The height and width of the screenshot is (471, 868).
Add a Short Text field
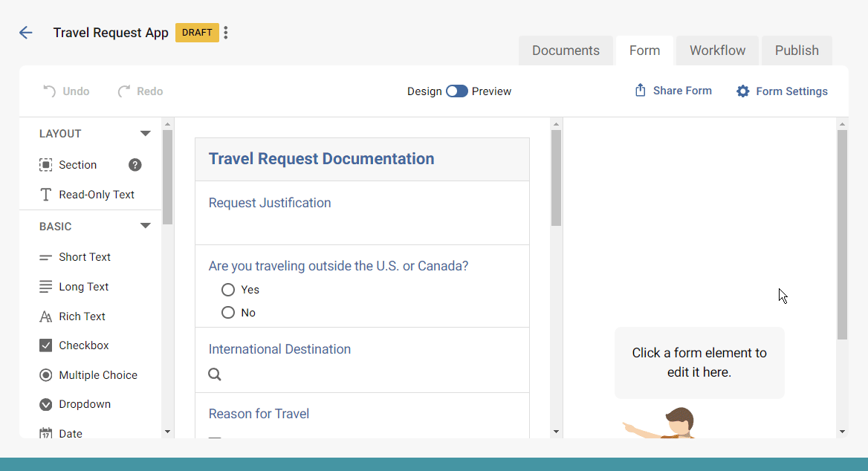click(x=84, y=256)
